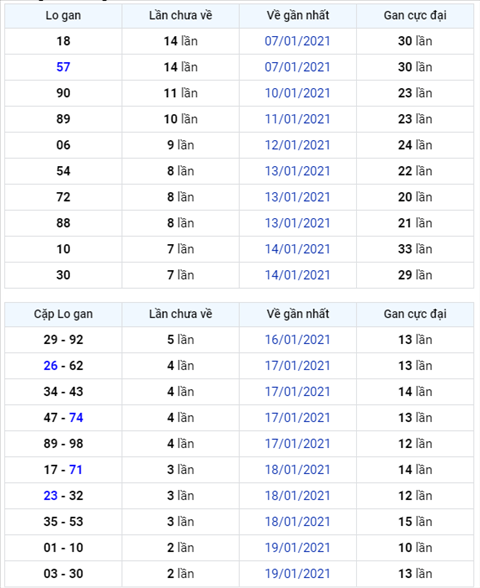
Task: Open the 14/01/2021 date in the 33 lần row
Action: click(297, 249)
